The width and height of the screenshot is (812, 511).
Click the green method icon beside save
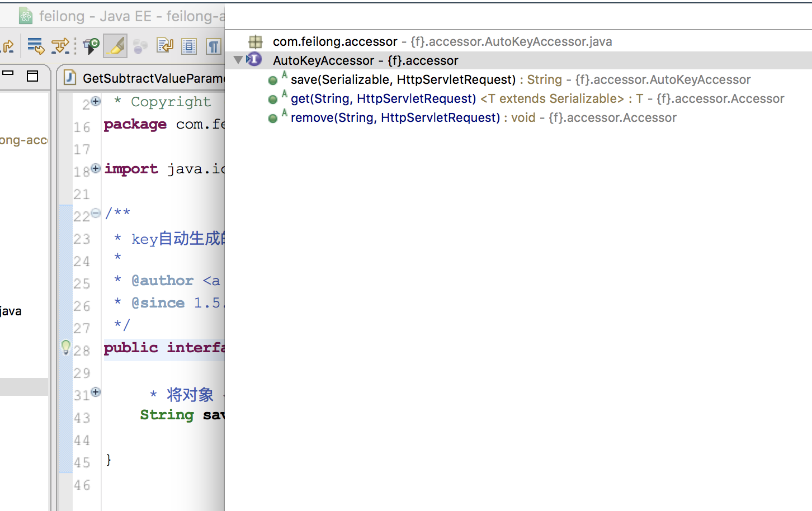click(x=273, y=79)
